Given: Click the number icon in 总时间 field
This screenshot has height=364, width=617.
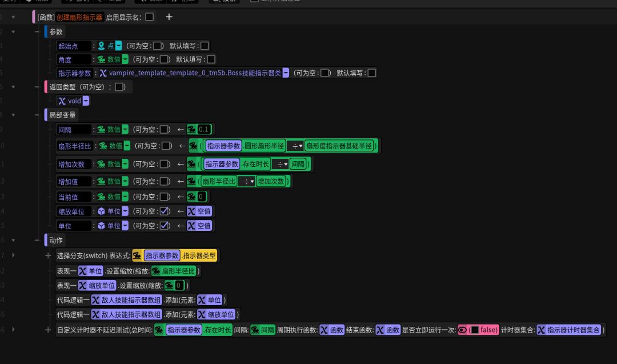Looking at the screenshot, I should (x=159, y=330).
